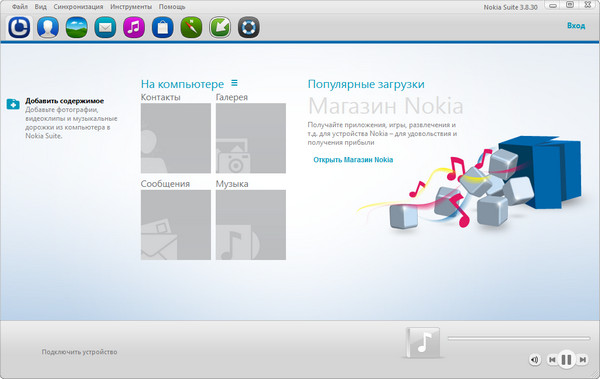The width and height of the screenshot is (600, 379).
Task: Open the Помощь menu
Action: point(172,7)
